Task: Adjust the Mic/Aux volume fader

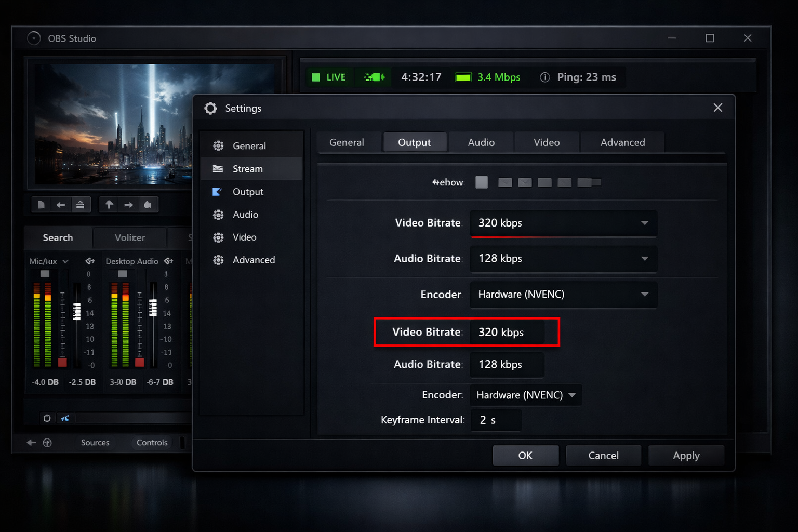Action: click(76, 312)
